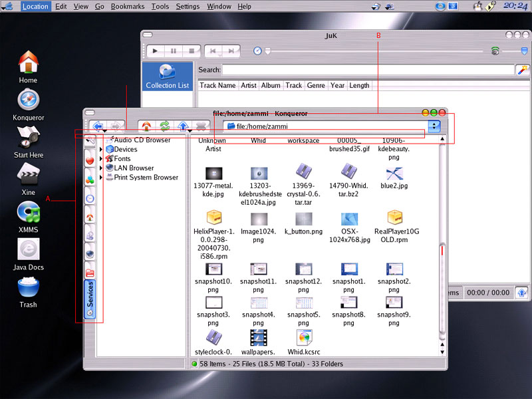
Task: Select the OSX-1024x768.jpg file
Action: tap(349, 227)
